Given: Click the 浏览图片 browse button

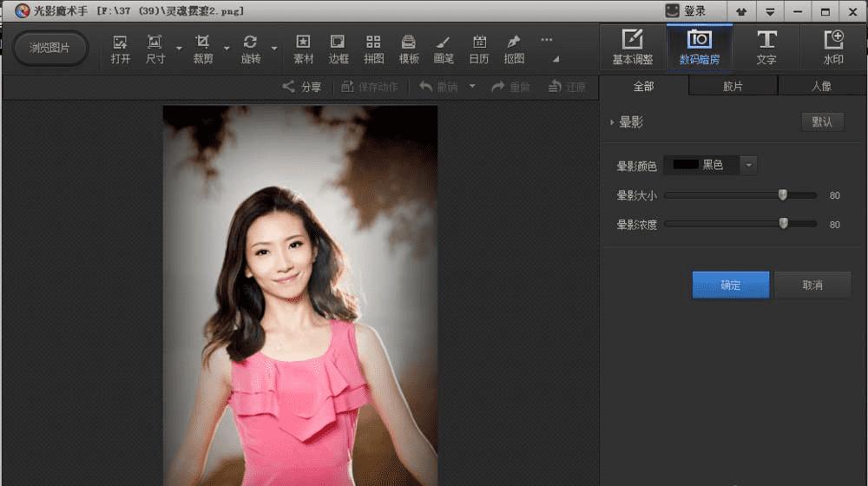Looking at the screenshot, I should [49, 48].
